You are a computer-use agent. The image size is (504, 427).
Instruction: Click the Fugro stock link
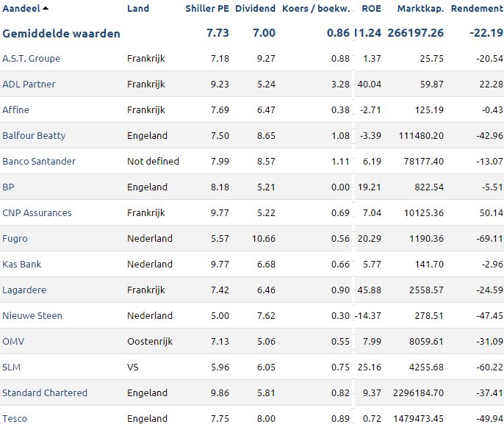pos(15,239)
